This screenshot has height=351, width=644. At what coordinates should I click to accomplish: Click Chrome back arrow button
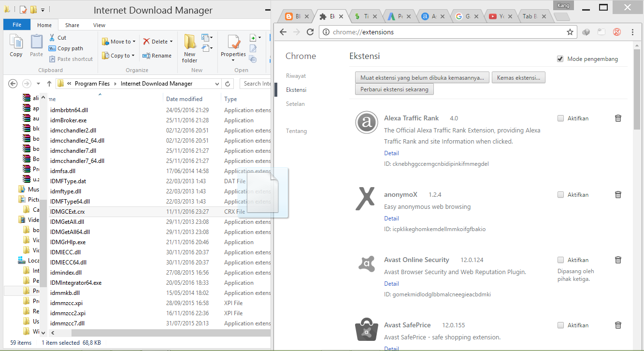click(283, 32)
